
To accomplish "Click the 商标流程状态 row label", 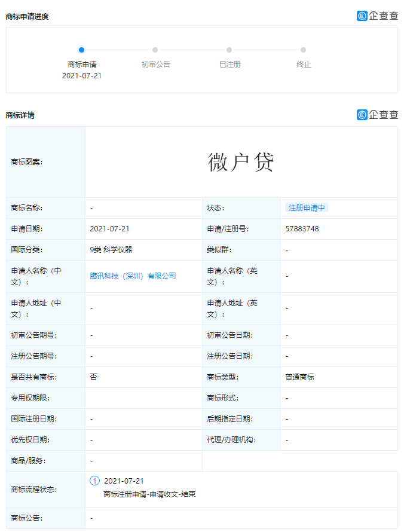I will (34, 489).
